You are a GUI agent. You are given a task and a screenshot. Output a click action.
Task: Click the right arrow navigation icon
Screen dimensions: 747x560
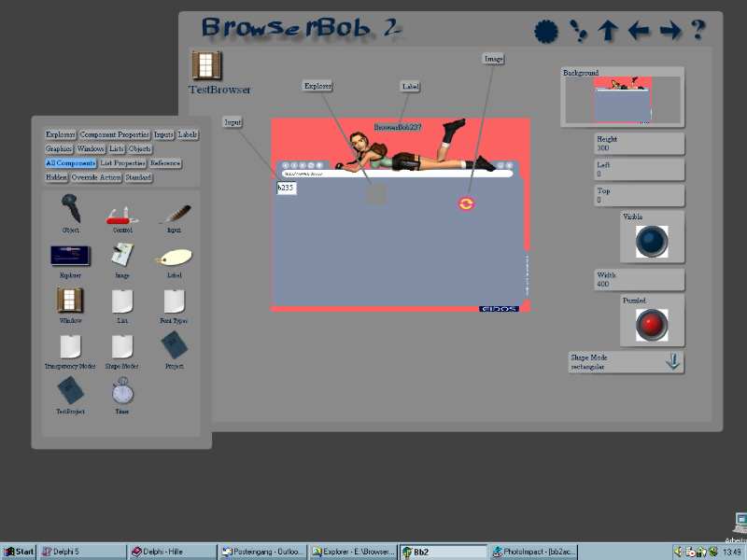(x=670, y=32)
